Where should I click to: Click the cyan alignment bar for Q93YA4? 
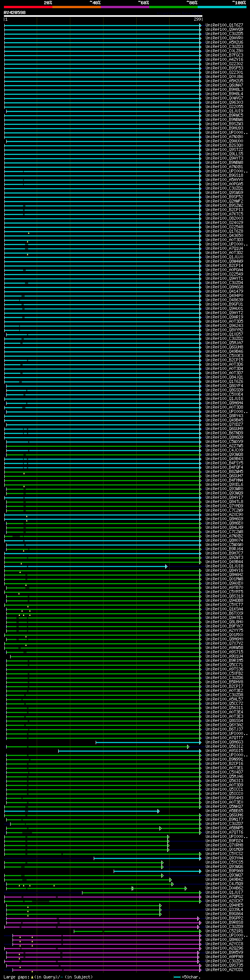[x=148, y=858]
